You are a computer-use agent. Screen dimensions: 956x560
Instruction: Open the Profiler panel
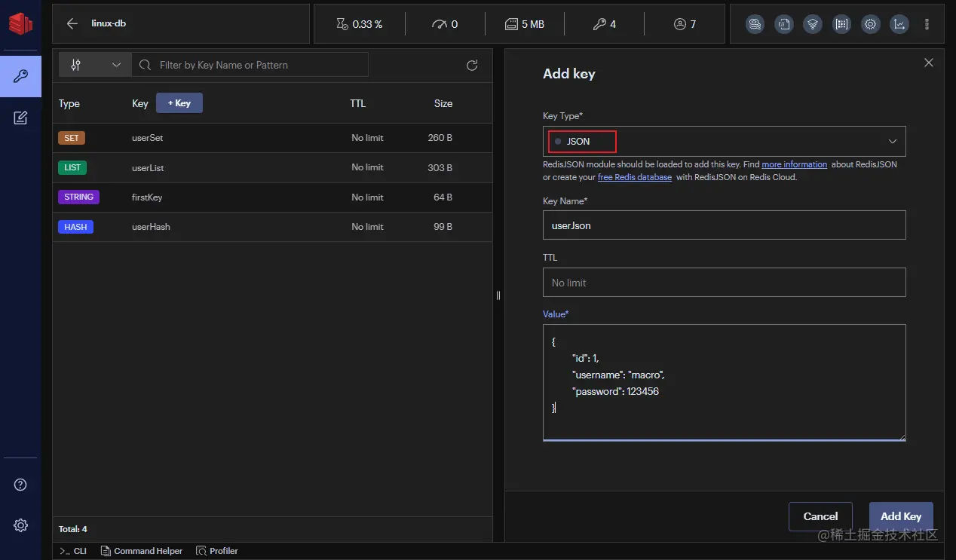[217, 551]
